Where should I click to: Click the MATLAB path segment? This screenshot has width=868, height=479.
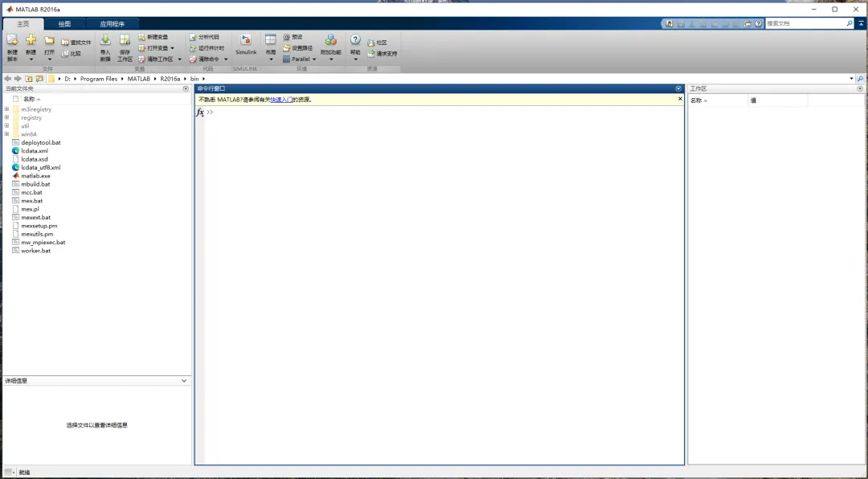tap(138, 79)
